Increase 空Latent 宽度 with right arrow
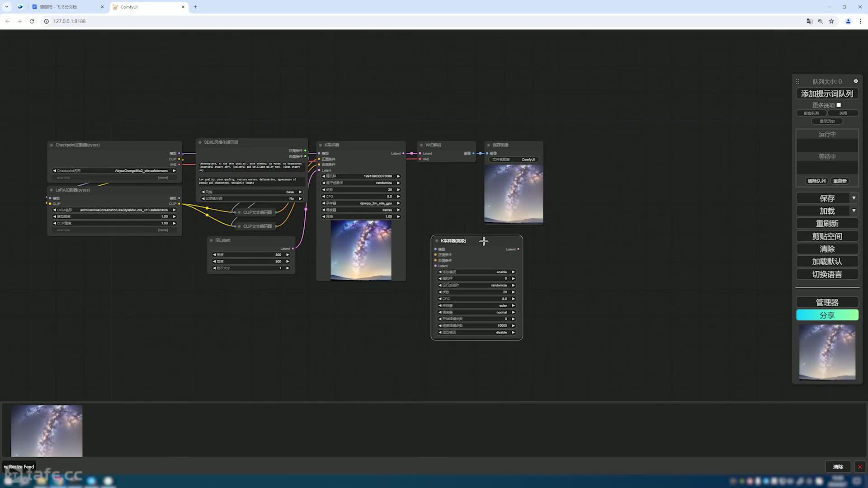Image resolution: width=868 pixels, height=488 pixels. [x=288, y=255]
